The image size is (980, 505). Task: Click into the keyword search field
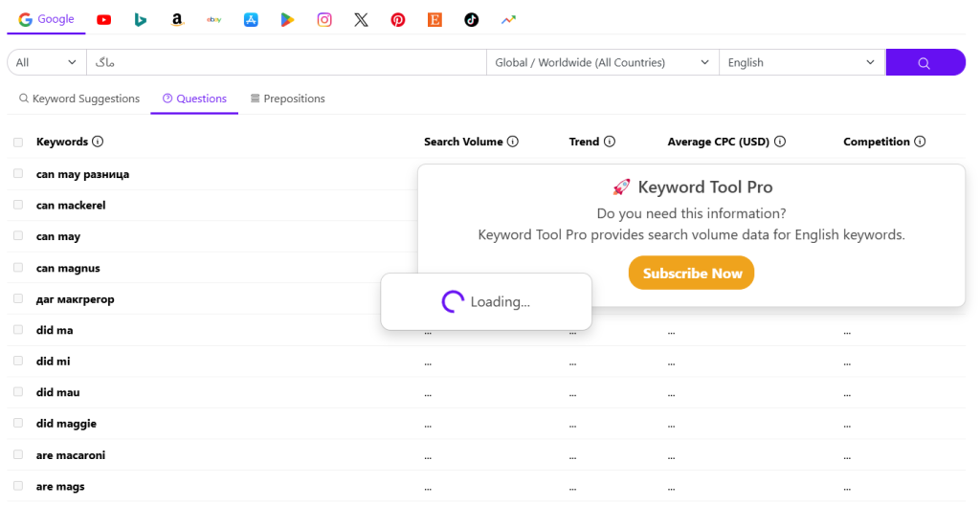click(x=287, y=62)
